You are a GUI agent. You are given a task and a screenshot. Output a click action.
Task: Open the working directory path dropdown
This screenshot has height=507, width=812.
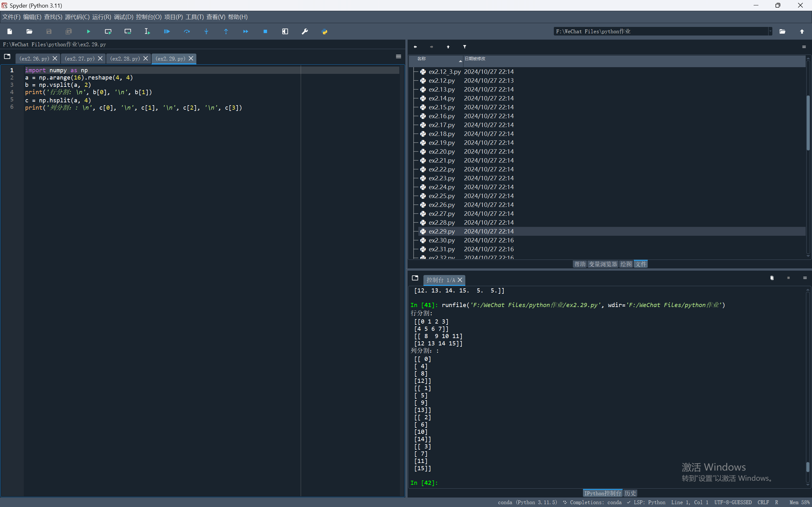click(770, 31)
